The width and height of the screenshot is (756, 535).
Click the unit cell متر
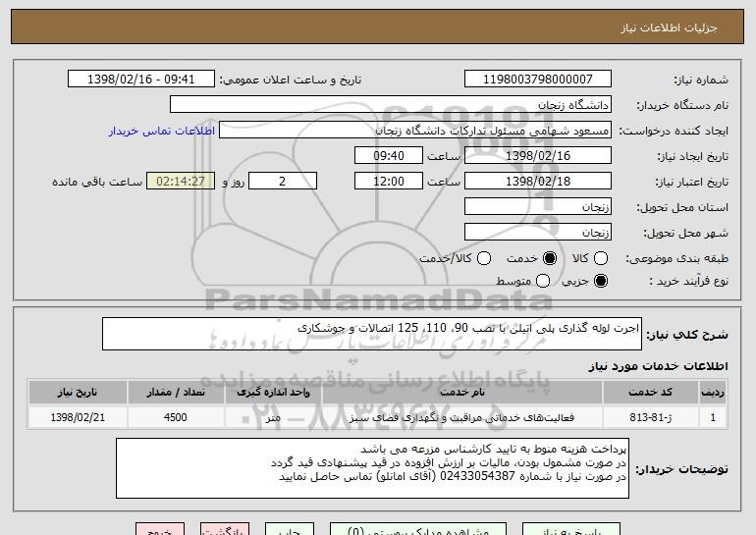tap(273, 417)
